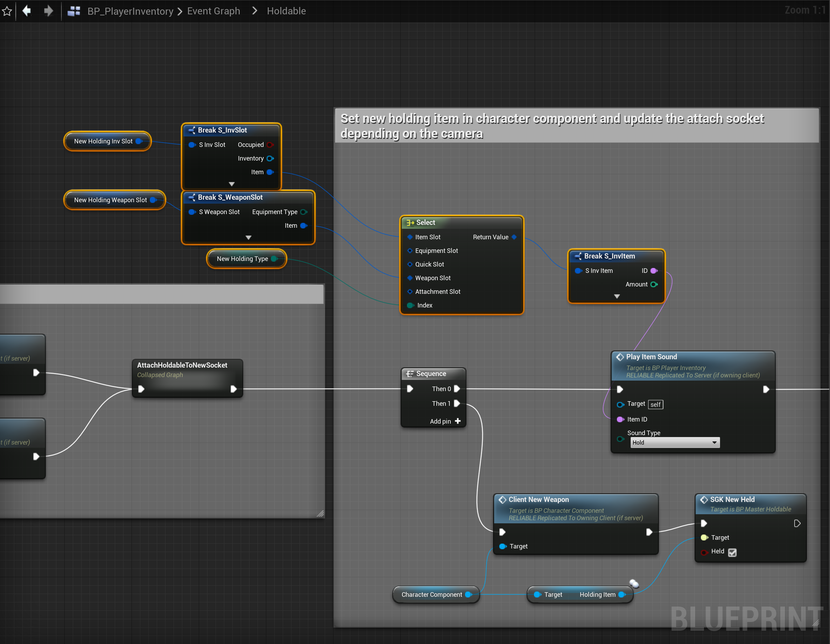This screenshot has width=830, height=644.
Task: Click the Occupied boolean output pin
Action: (x=270, y=145)
